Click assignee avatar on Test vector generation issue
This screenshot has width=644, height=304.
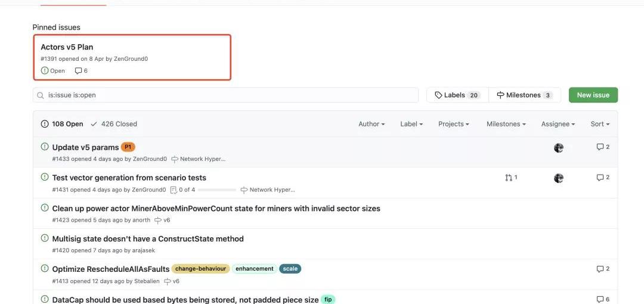tap(559, 178)
